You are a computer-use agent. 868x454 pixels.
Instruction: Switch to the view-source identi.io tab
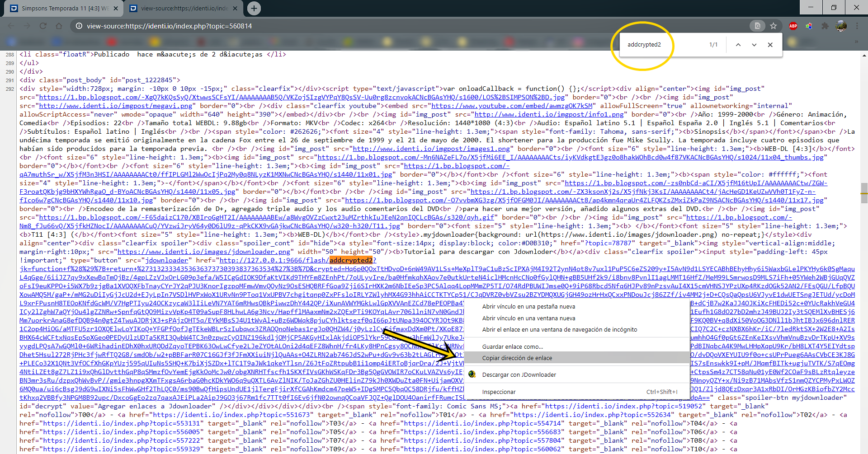pyautogui.click(x=184, y=8)
